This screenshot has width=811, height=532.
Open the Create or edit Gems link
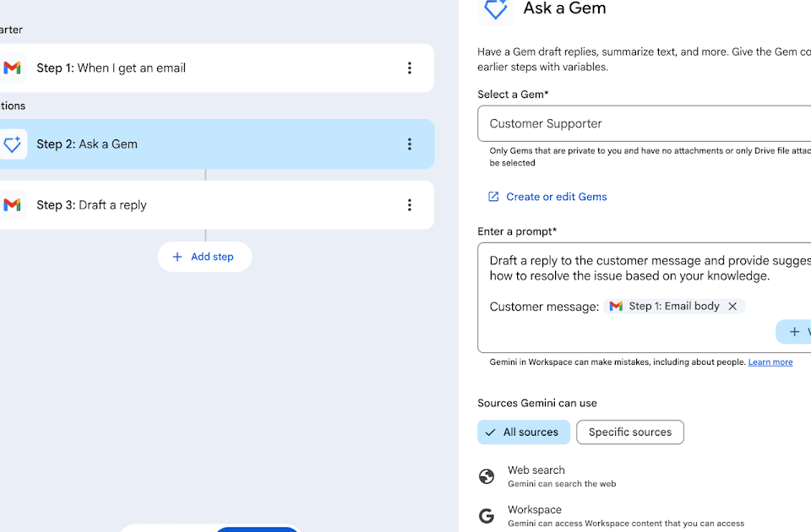556,197
